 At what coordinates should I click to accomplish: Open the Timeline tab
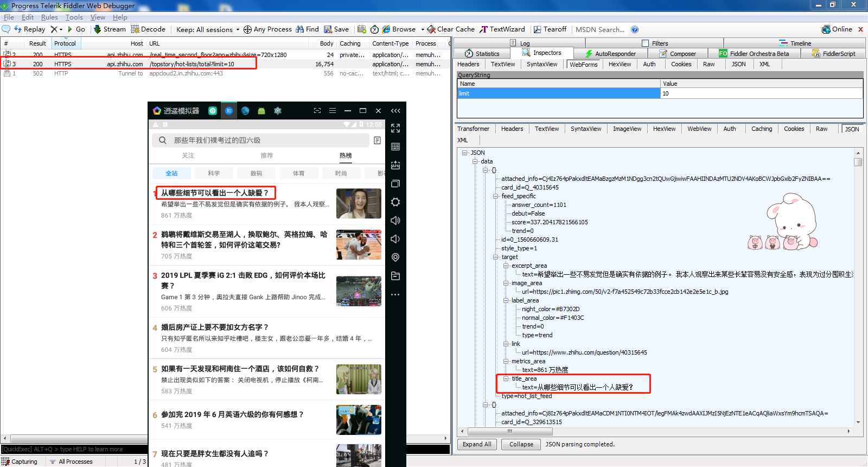(x=795, y=43)
